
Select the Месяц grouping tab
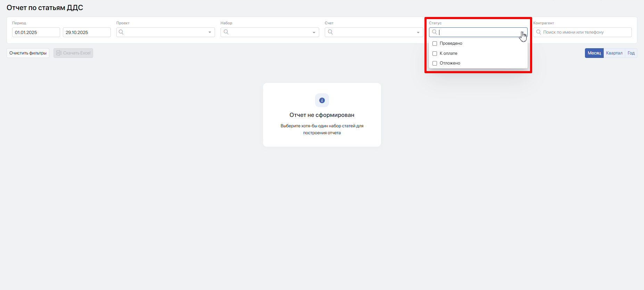pyautogui.click(x=594, y=53)
